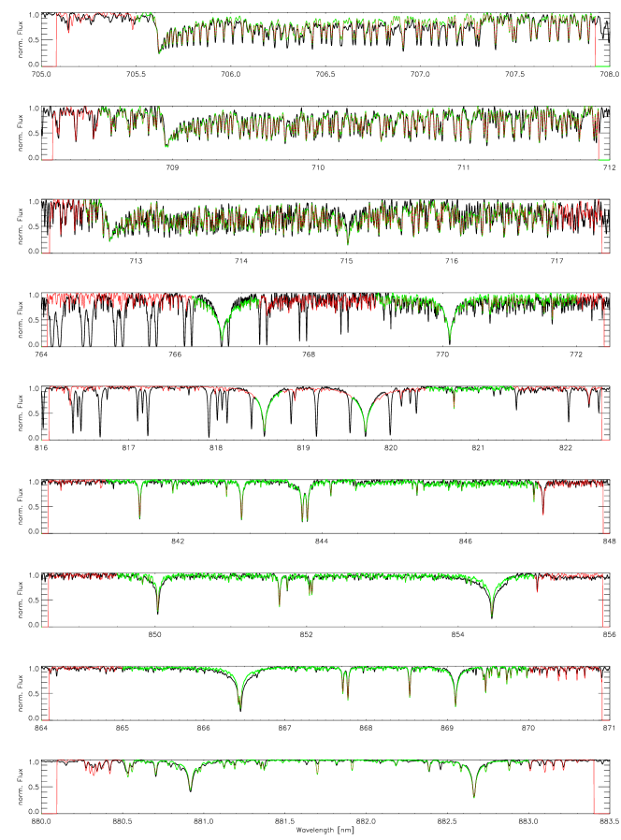Click 'norm. Flux' label of the 705–708 panel
Image resolution: width=621 pixels, height=840 pixels.
tap(21, 39)
